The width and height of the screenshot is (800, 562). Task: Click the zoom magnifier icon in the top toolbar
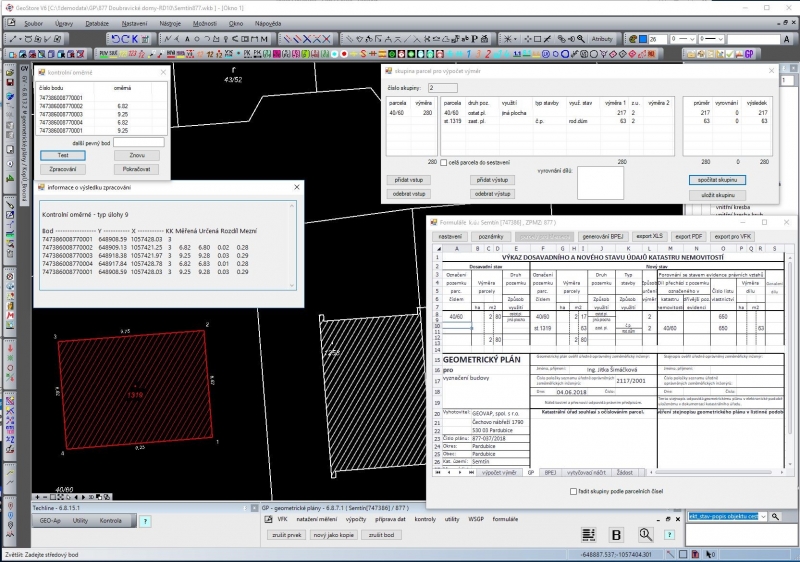581,39
